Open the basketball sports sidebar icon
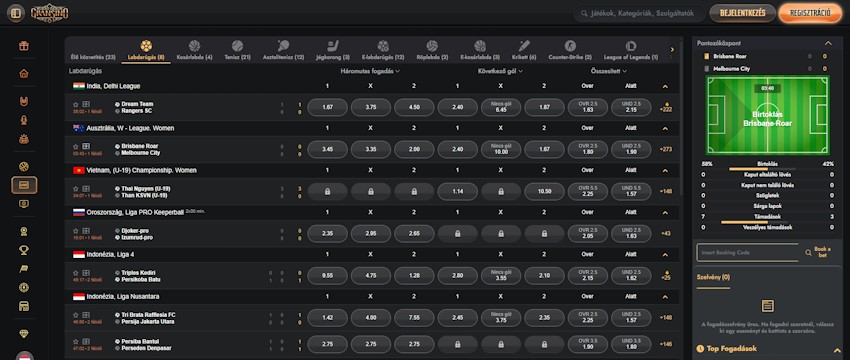Viewport: 850px width, 360px height. pos(24,166)
